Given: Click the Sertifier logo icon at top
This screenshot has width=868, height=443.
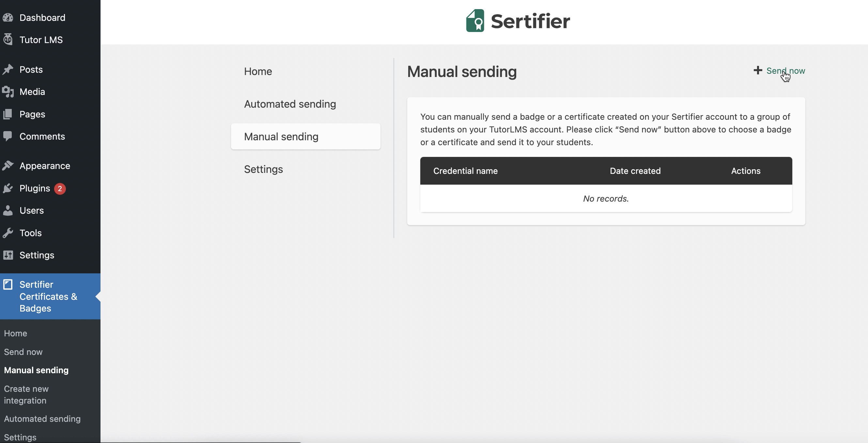Looking at the screenshot, I should 474,20.
